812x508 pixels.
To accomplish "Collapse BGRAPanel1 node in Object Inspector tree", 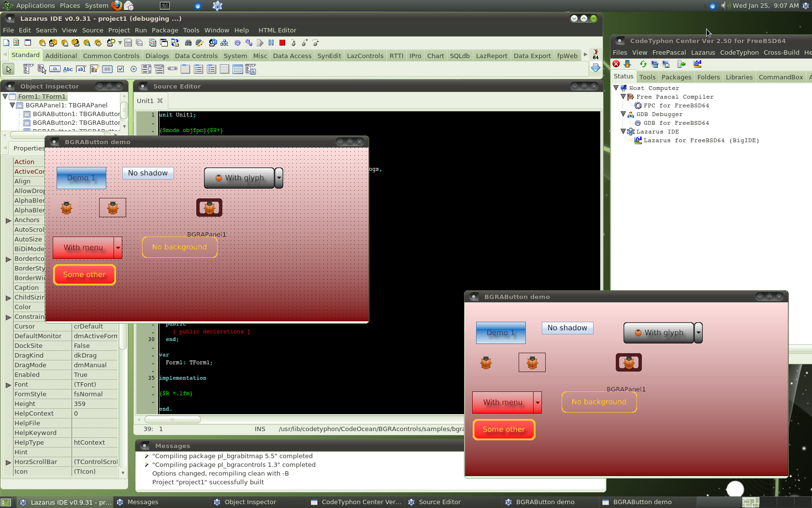I will [x=13, y=105].
